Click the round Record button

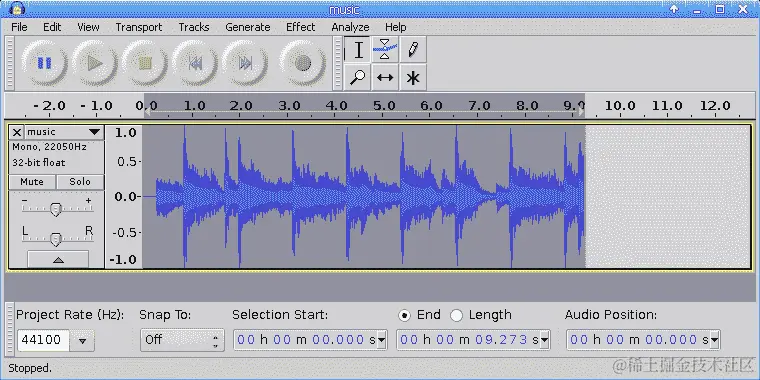[302, 63]
